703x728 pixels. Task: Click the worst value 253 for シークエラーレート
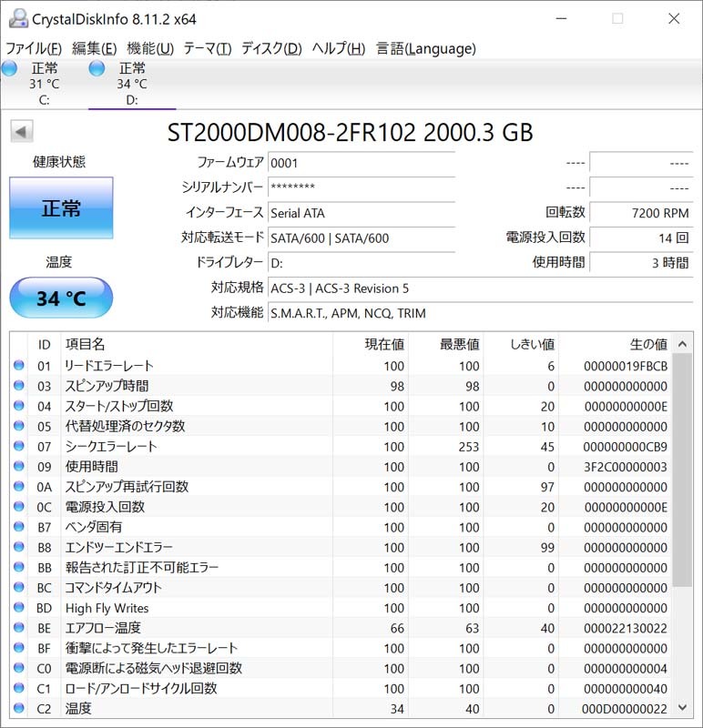[x=469, y=447]
